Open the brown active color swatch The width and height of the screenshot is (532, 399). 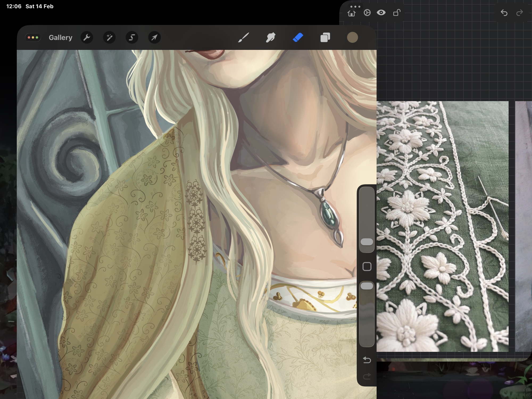click(352, 38)
